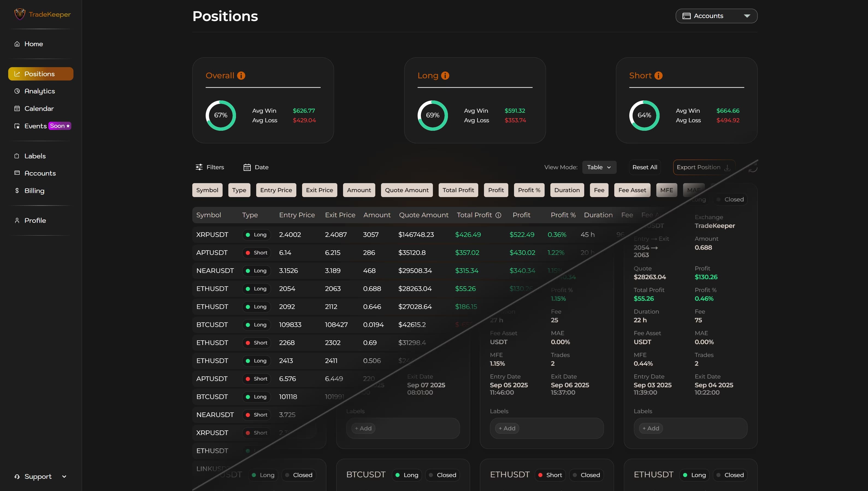The image size is (868, 491).
Task: Click the TradeKeeper bull logo
Action: click(x=20, y=14)
